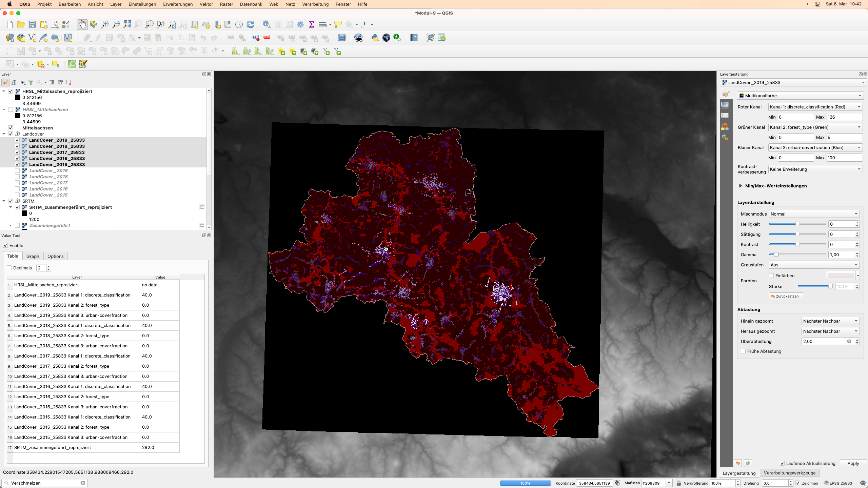Expand Min/Max-Werteinstellungen section

(x=740, y=186)
